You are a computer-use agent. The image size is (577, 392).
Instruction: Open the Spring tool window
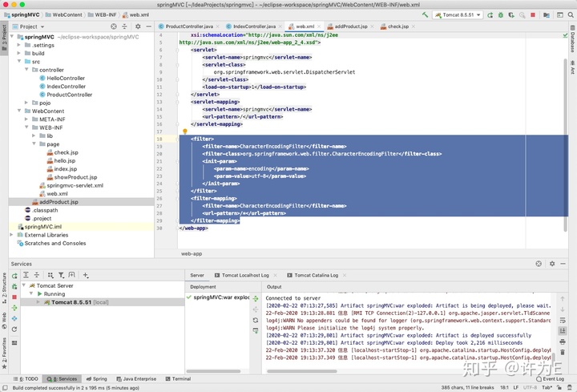[96, 378]
